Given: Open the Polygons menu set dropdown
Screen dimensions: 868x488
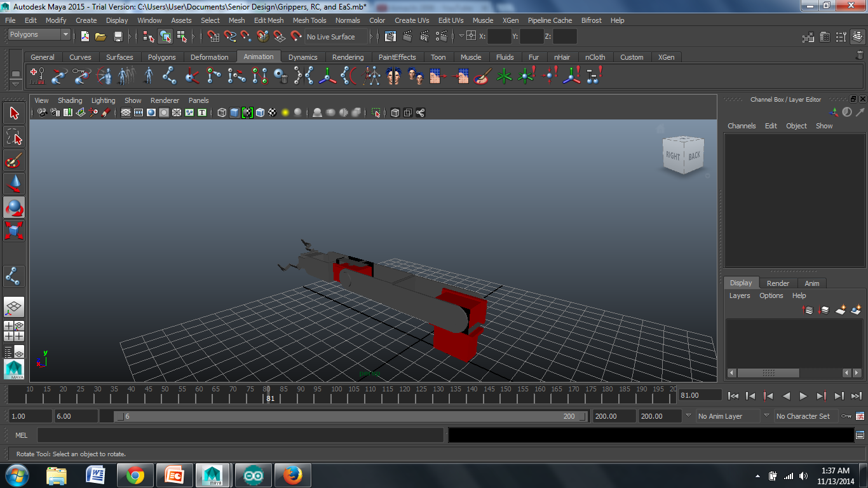Looking at the screenshot, I should 39,34.
